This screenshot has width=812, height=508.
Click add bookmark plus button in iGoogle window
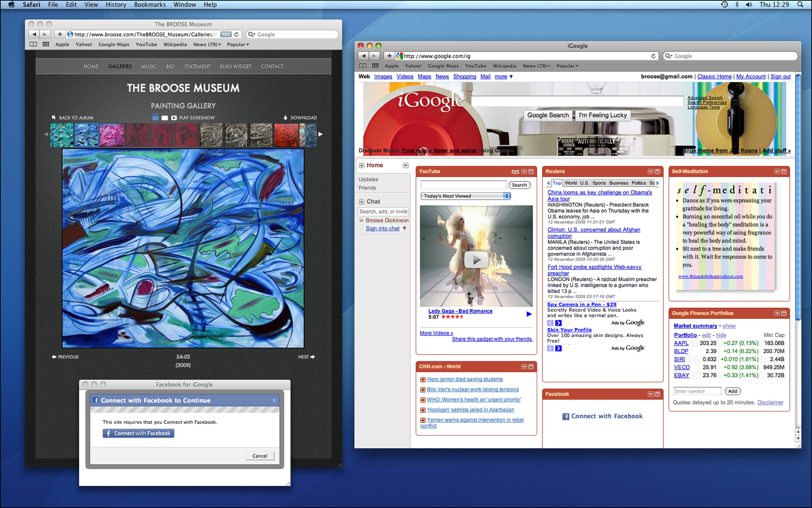pyautogui.click(x=389, y=56)
